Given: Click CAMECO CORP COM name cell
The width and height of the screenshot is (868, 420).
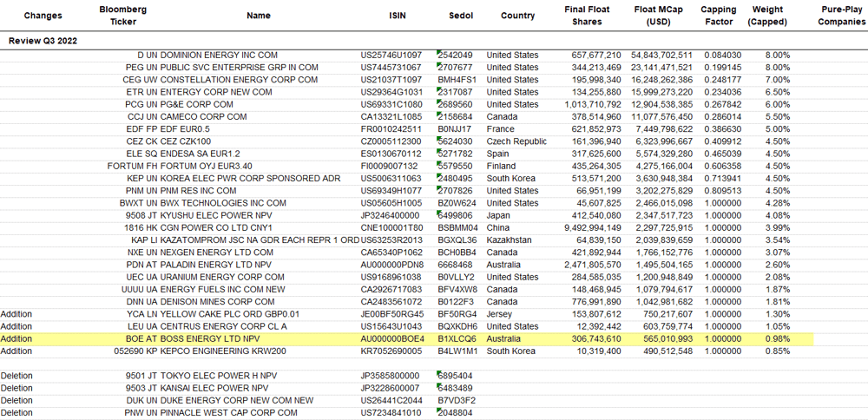Looking at the screenshot, I should click(203, 117).
